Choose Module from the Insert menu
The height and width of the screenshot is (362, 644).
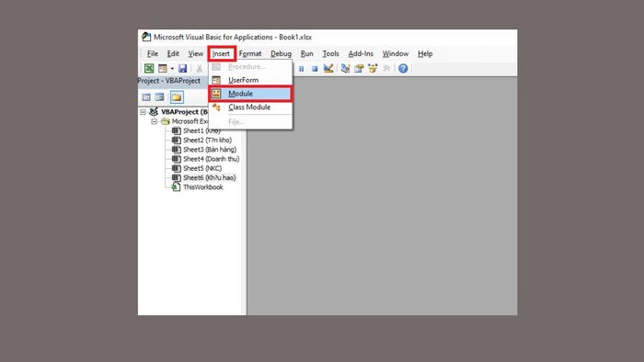[250, 94]
